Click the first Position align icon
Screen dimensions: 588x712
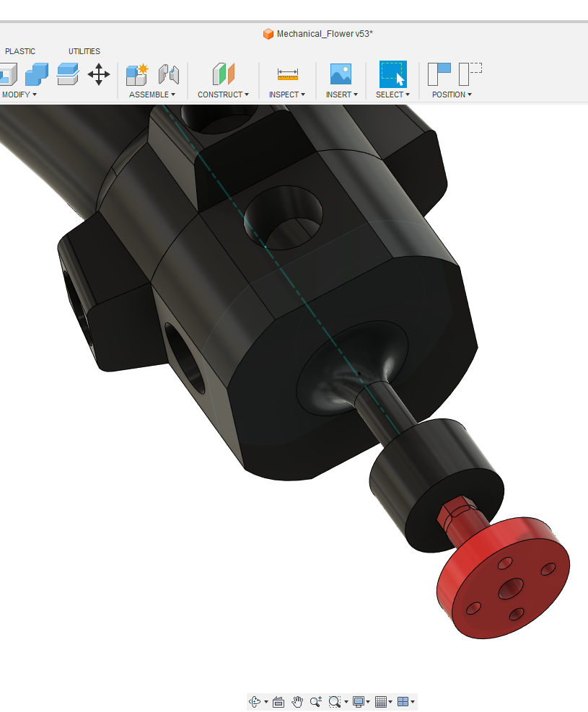[439, 74]
